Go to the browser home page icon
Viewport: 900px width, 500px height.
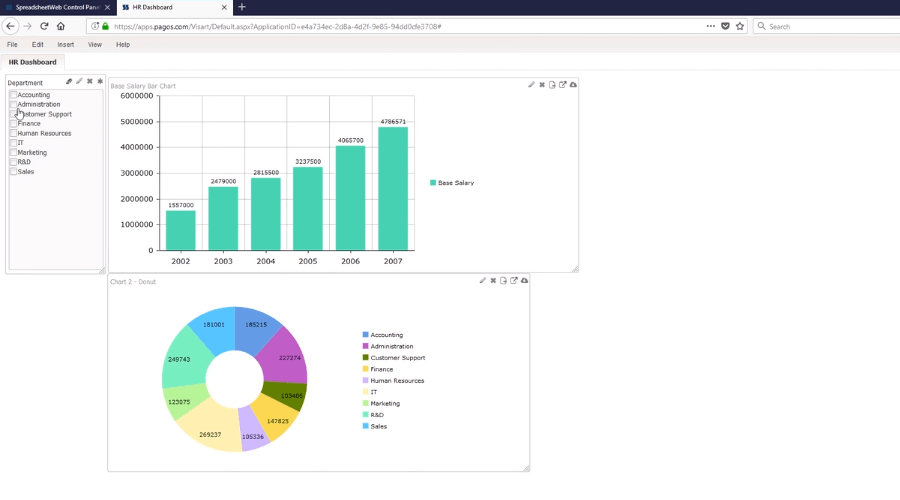61,26
